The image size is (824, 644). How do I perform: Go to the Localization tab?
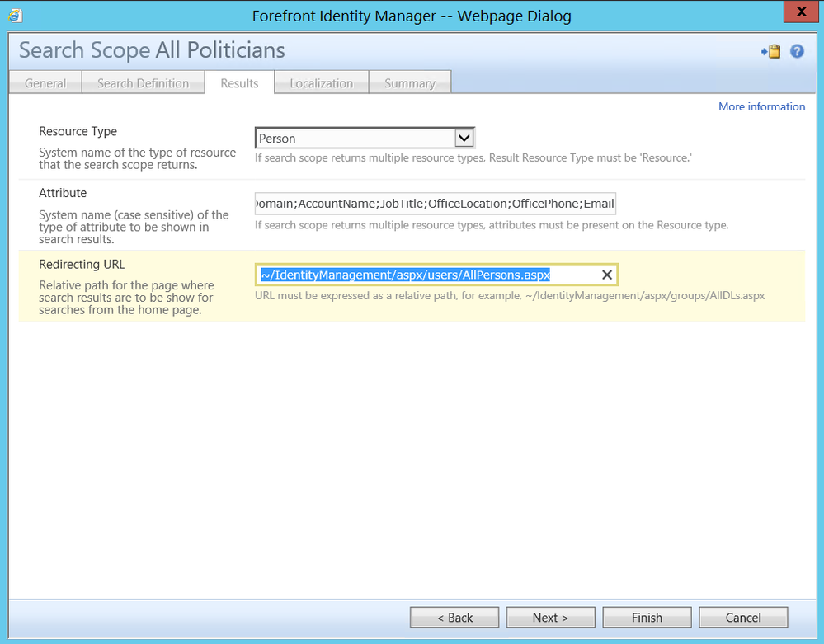click(x=322, y=83)
